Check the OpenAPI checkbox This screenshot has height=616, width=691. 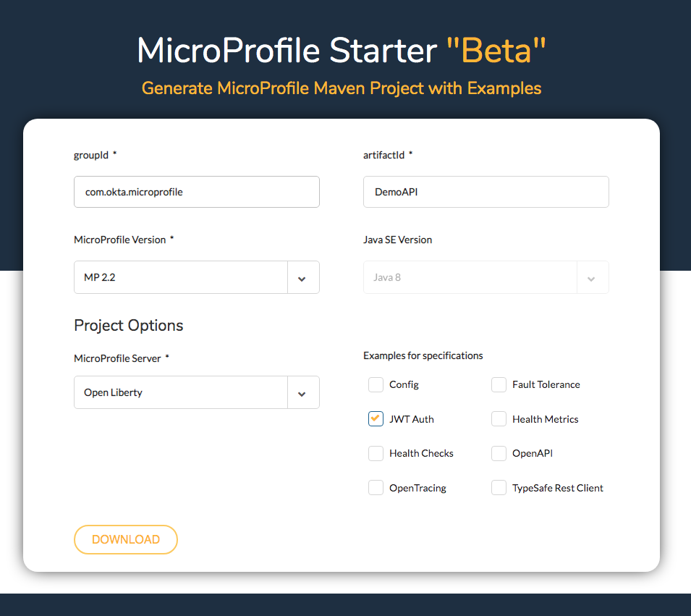click(499, 453)
